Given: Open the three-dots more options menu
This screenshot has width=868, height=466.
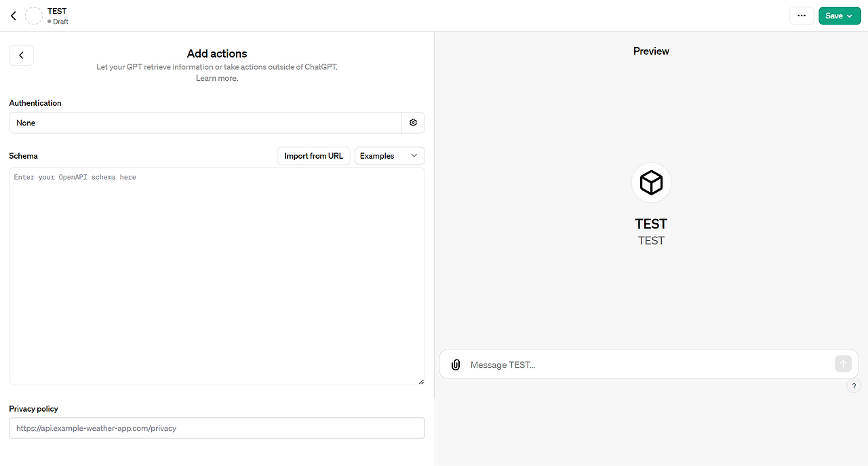Looking at the screenshot, I should point(802,16).
